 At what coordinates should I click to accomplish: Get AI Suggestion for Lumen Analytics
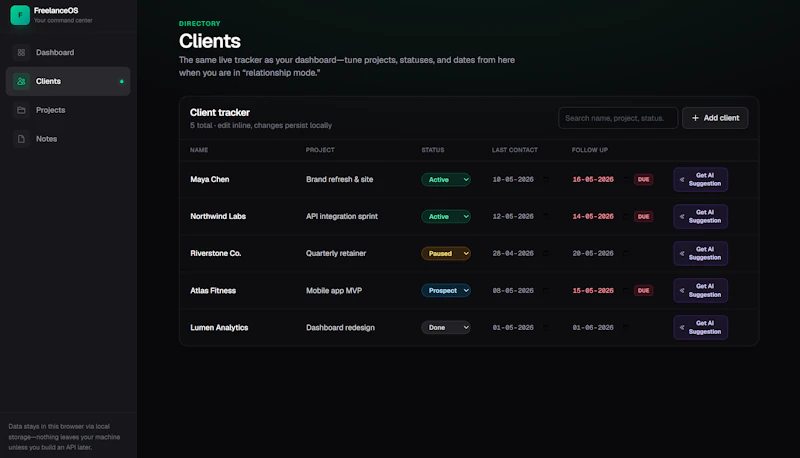coord(701,327)
